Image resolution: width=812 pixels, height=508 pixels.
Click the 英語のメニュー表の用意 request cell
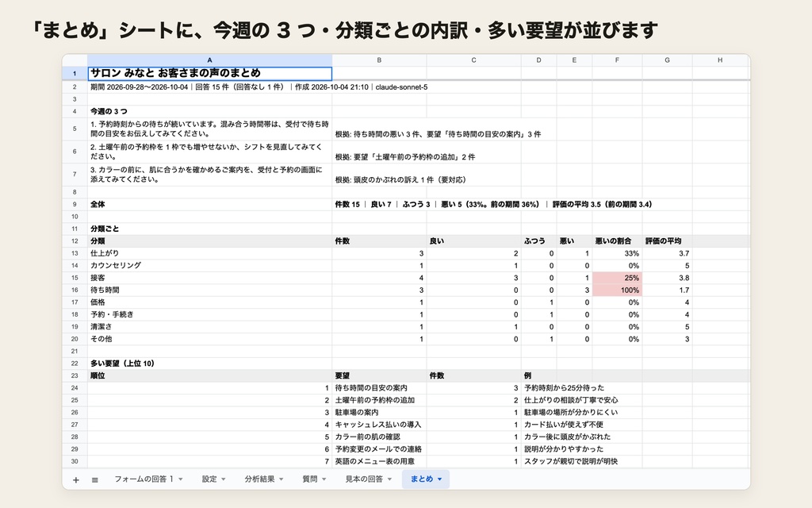[x=379, y=461]
